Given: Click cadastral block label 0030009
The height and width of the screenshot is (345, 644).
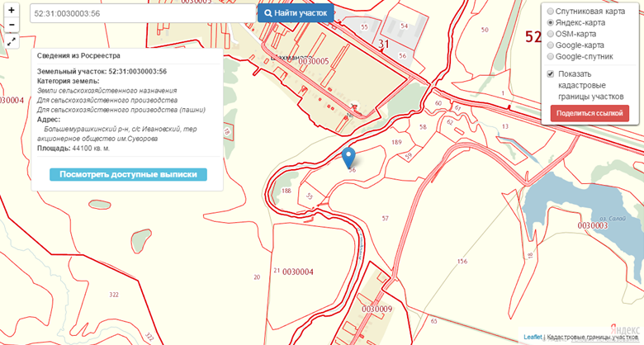Looking at the screenshot, I should tap(376, 309).
